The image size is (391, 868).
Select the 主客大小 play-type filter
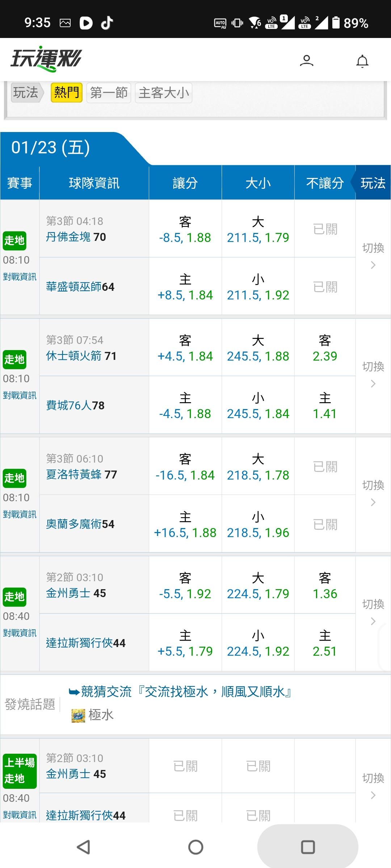click(x=164, y=93)
